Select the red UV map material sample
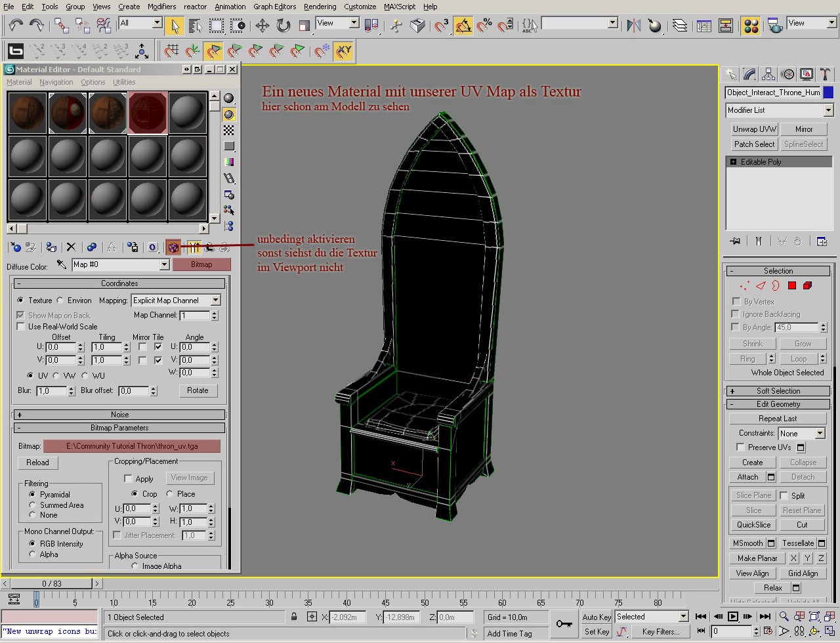 click(148, 114)
